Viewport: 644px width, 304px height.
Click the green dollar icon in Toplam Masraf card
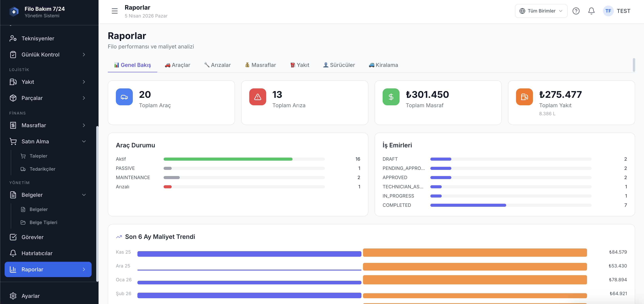[x=391, y=97]
